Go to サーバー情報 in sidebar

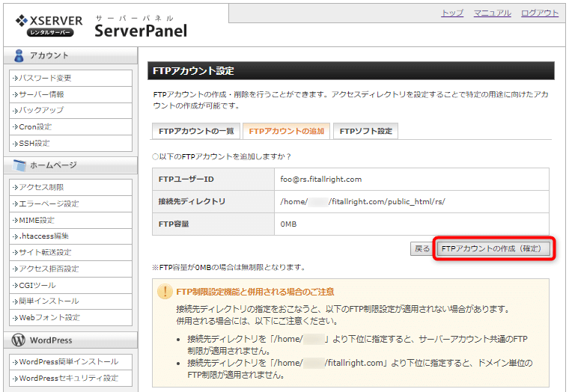click(x=41, y=94)
